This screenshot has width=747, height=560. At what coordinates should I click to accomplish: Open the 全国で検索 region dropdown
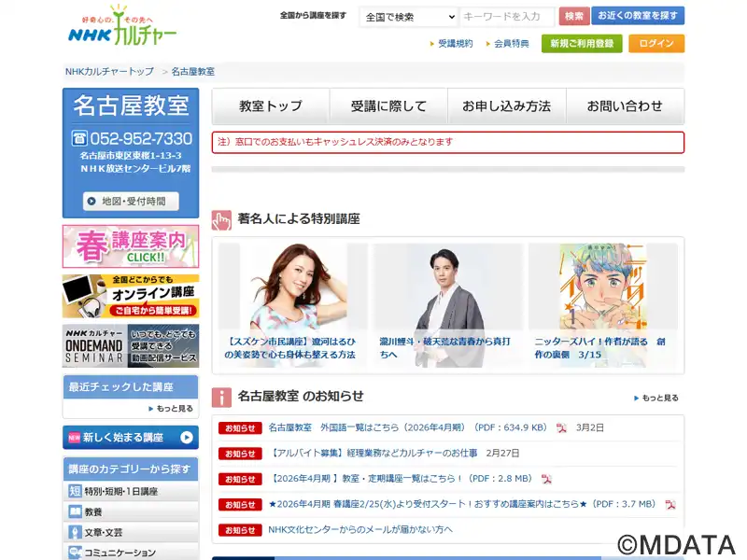409,17
